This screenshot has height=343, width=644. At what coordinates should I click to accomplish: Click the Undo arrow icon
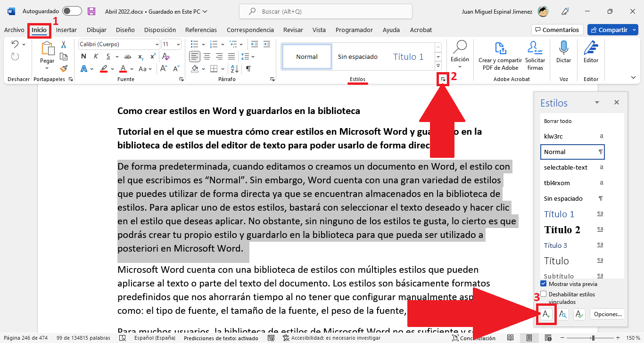coord(15,44)
